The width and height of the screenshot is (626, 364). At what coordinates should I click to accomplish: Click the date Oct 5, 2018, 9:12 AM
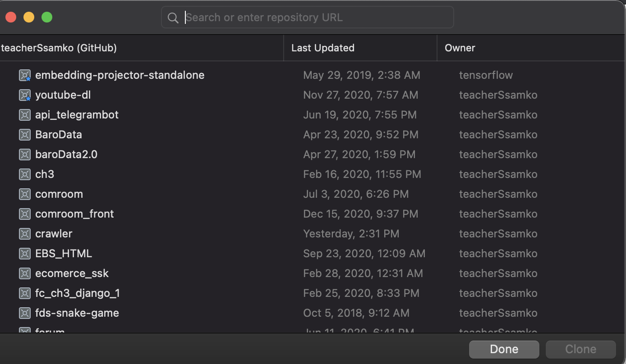click(x=356, y=313)
